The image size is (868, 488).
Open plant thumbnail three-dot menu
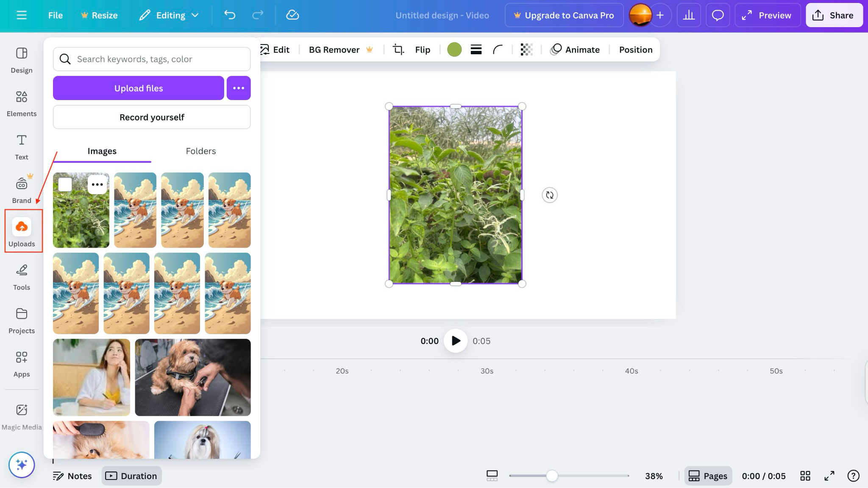click(x=97, y=184)
